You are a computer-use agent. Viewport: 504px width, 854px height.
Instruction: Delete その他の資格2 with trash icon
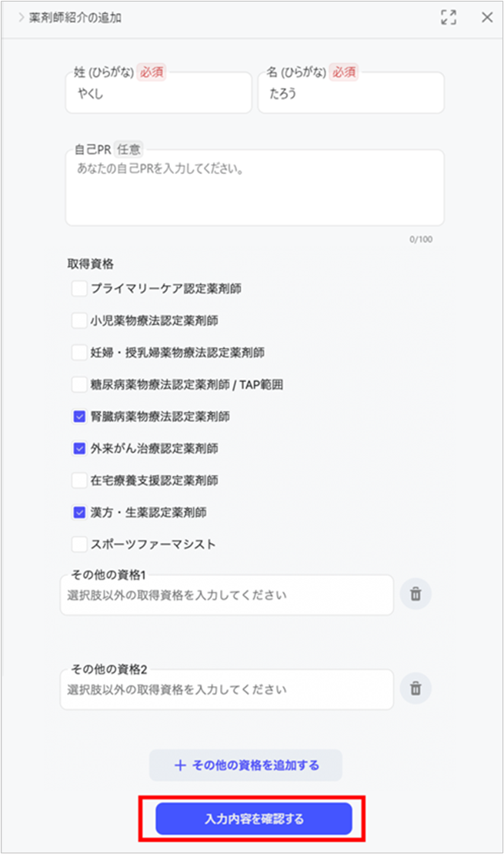[x=416, y=688]
